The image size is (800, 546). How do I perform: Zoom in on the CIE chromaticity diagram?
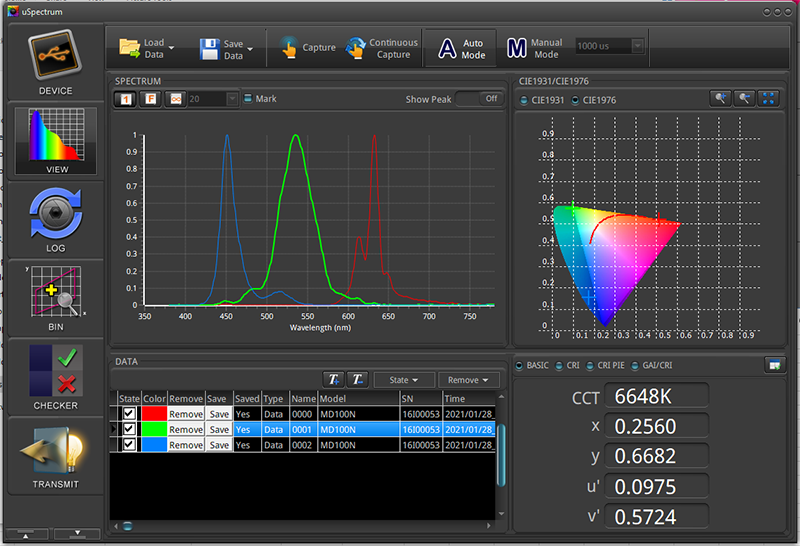point(720,98)
